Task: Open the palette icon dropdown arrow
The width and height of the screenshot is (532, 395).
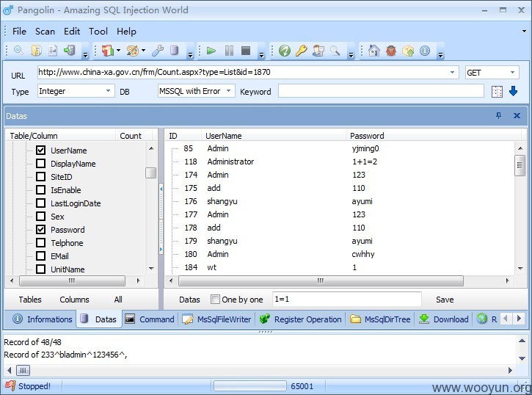Action: pyautogui.click(x=143, y=51)
